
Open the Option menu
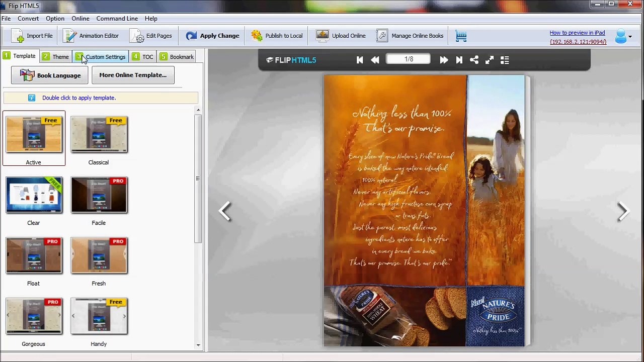(55, 19)
